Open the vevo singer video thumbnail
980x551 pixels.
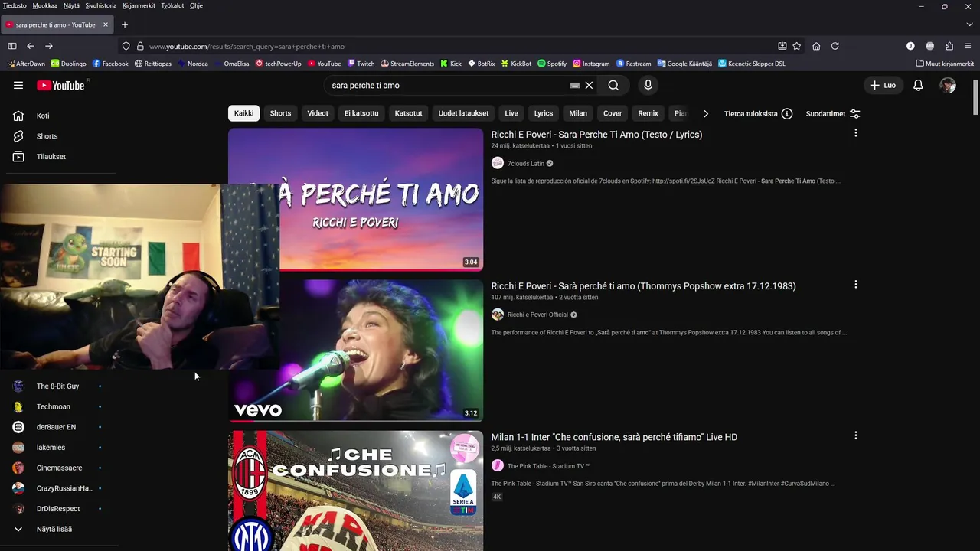tap(381, 350)
